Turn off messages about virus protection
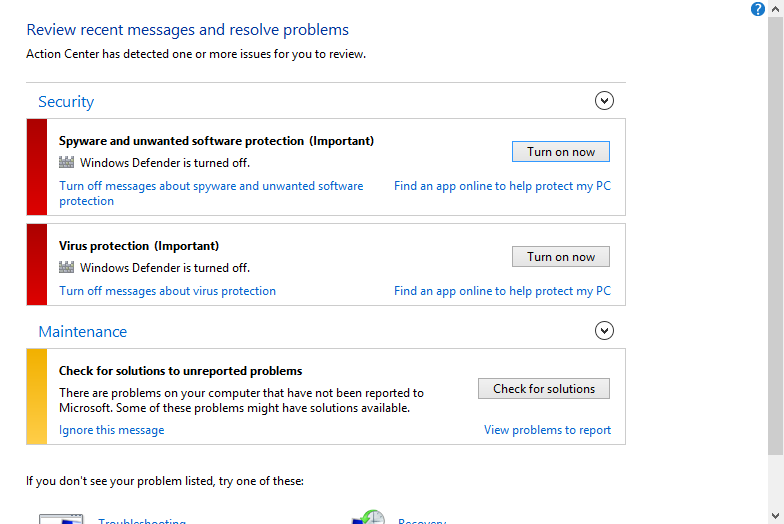 [168, 291]
